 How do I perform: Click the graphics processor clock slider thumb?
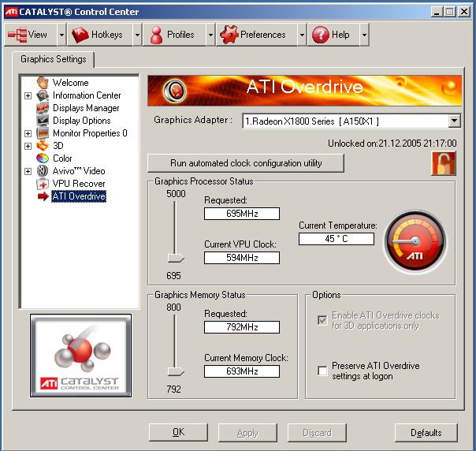[176, 259]
